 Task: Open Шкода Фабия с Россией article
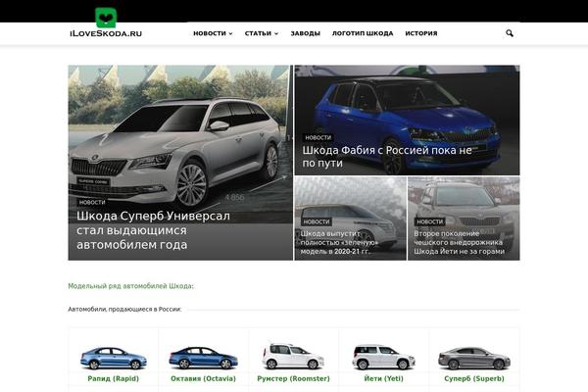tap(387, 157)
